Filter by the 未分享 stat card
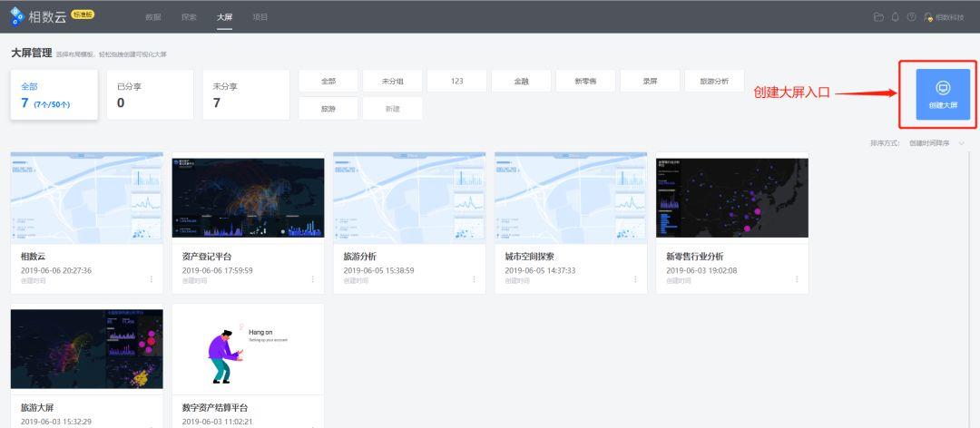The width and height of the screenshot is (980, 428). pyautogui.click(x=246, y=94)
